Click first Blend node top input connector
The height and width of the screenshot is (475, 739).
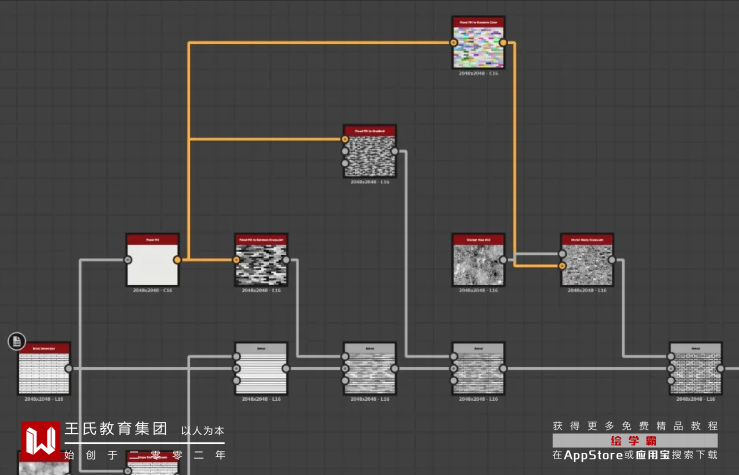[236, 356]
